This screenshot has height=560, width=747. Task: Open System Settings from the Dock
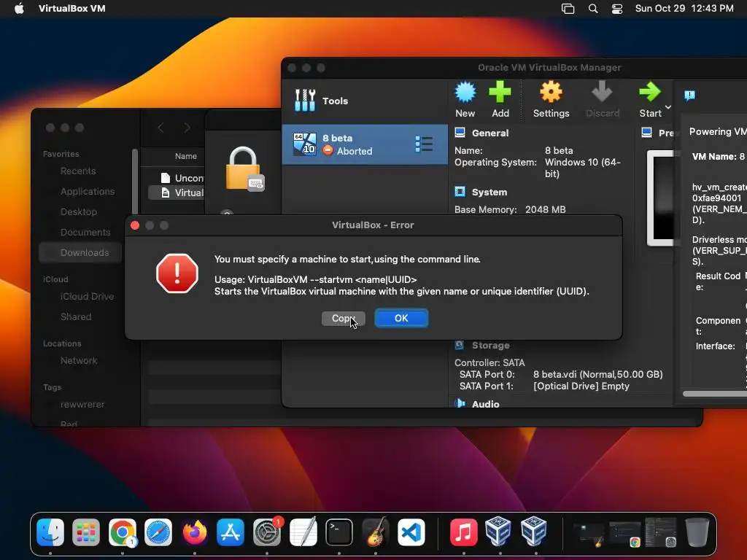pyautogui.click(x=267, y=532)
